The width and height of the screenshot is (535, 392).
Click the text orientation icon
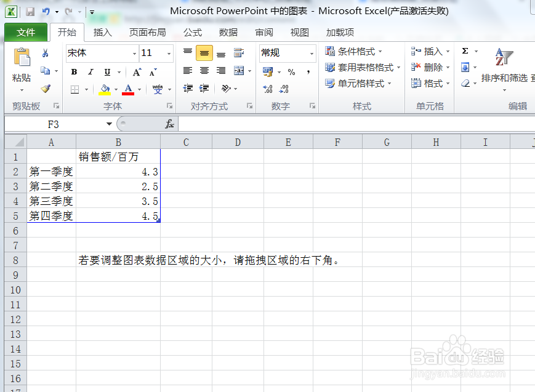tap(226, 89)
